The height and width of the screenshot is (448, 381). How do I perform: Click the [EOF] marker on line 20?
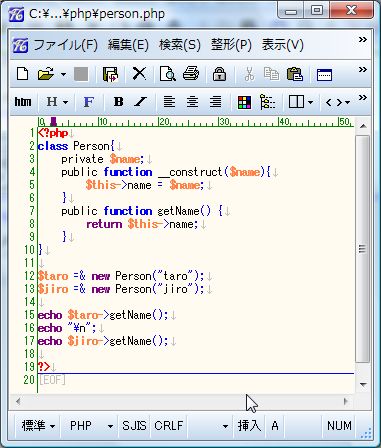click(52, 380)
